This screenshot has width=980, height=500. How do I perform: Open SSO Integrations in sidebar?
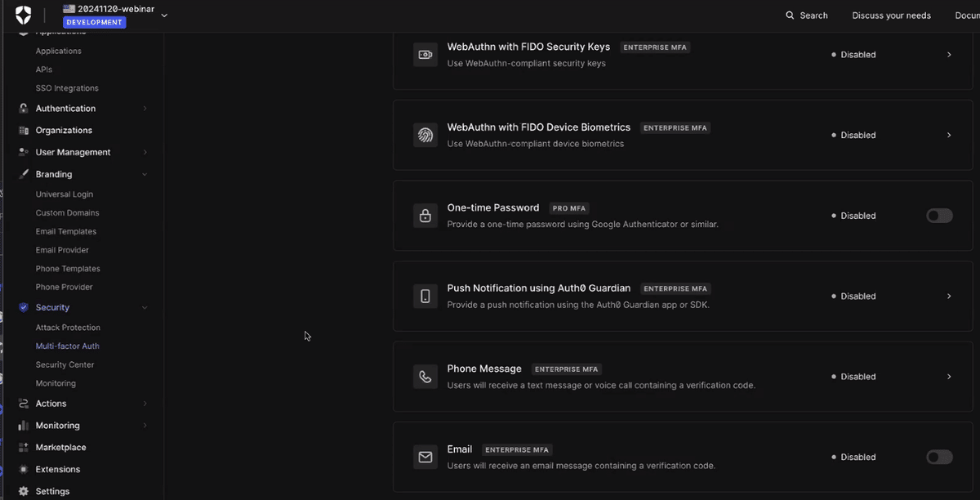67,88
